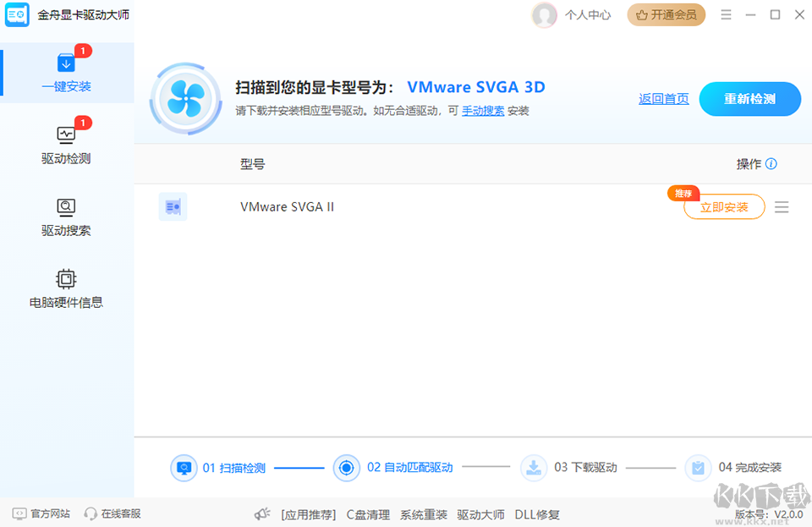Click the info icon beside 操作
Screen dimensions: 812x527
coord(771,164)
